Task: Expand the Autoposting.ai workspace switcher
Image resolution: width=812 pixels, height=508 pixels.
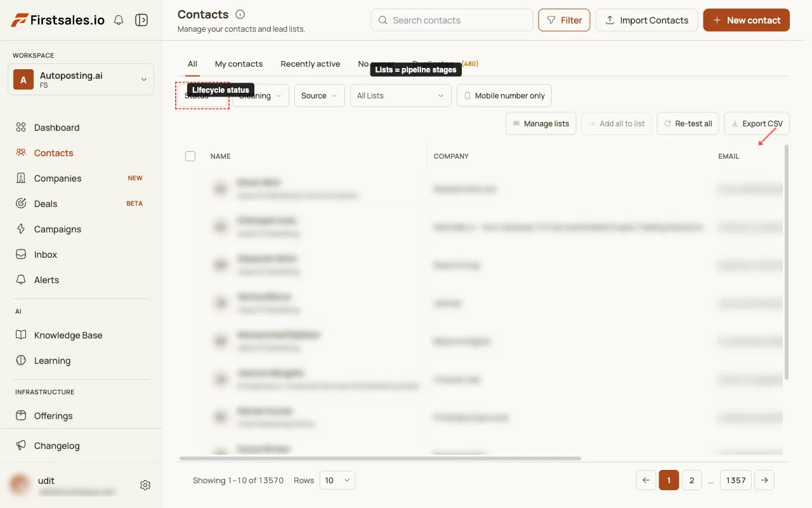Action: pyautogui.click(x=81, y=79)
